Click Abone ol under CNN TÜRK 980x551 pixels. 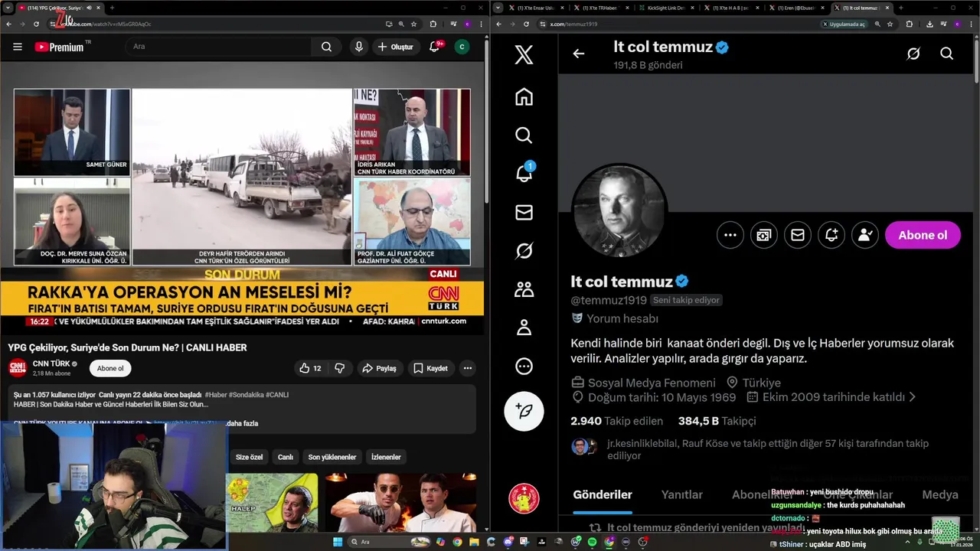[x=110, y=368]
